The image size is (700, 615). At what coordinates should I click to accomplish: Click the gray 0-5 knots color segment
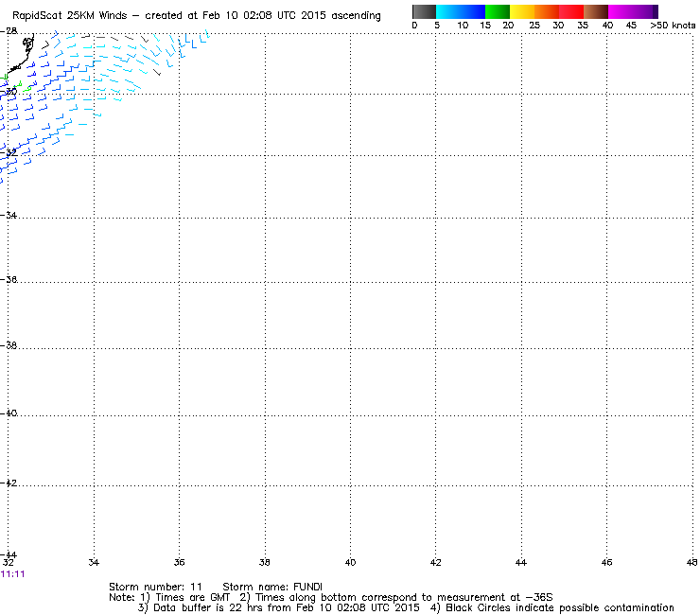[424, 11]
